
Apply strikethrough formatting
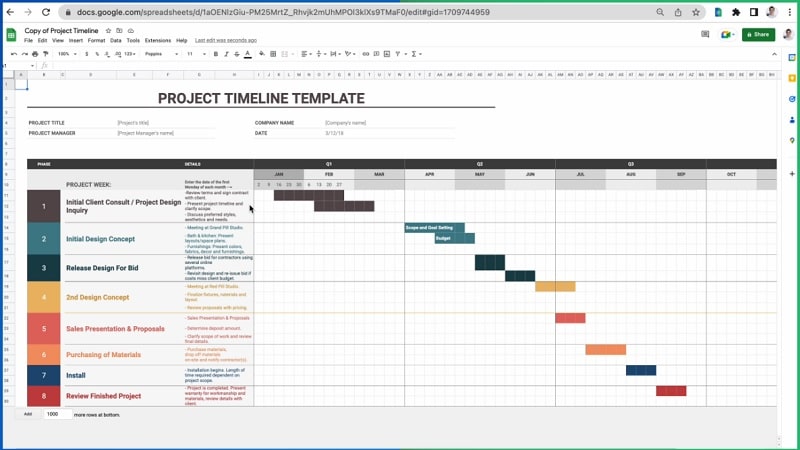pyautogui.click(x=237, y=54)
